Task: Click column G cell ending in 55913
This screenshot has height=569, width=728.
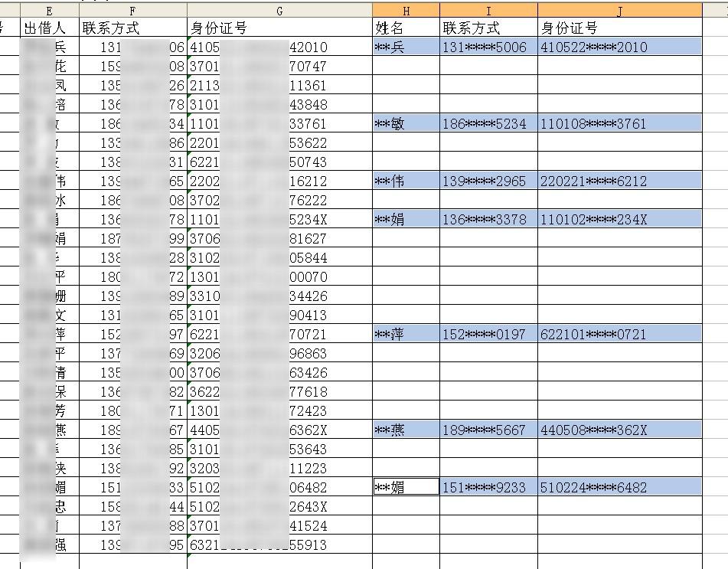Action: pos(279,544)
